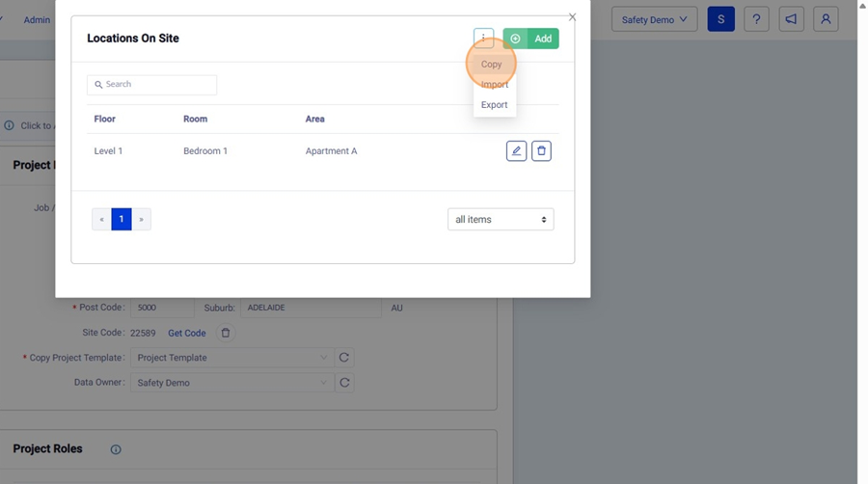This screenshot has height=484, width=868.
Task: Click the trash icon beside Get Code
Action: [226, 333]
